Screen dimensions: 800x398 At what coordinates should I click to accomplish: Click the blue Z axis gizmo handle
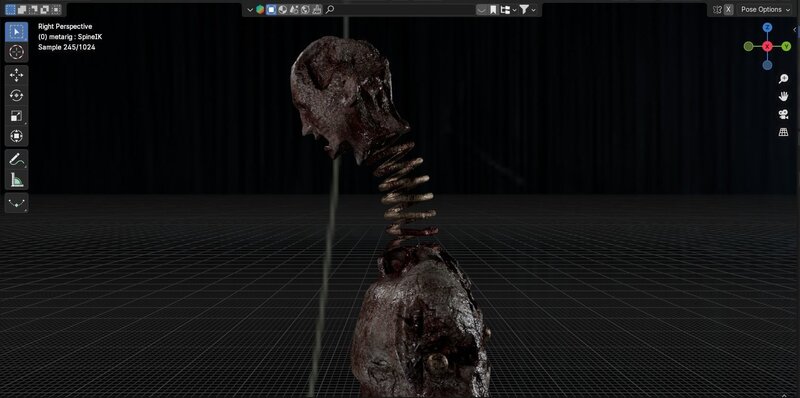(x=767, y=27)
